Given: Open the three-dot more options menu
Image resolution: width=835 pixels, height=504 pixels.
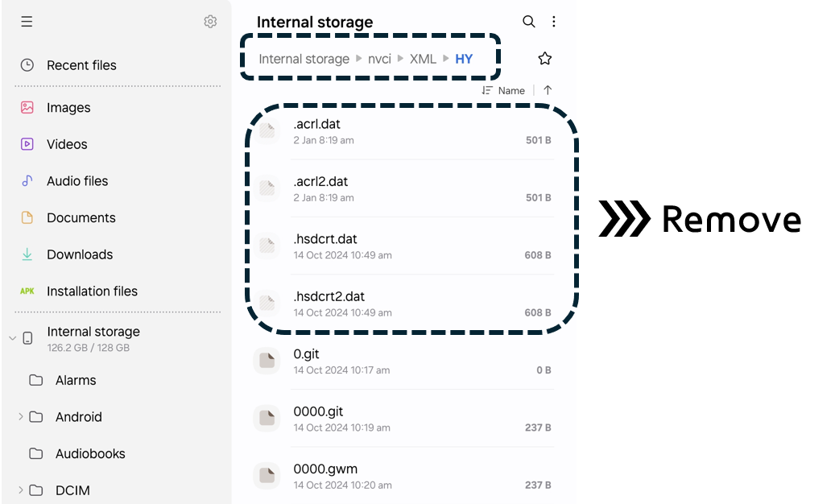Looking at the screenshot, I should tap(554, 21).
